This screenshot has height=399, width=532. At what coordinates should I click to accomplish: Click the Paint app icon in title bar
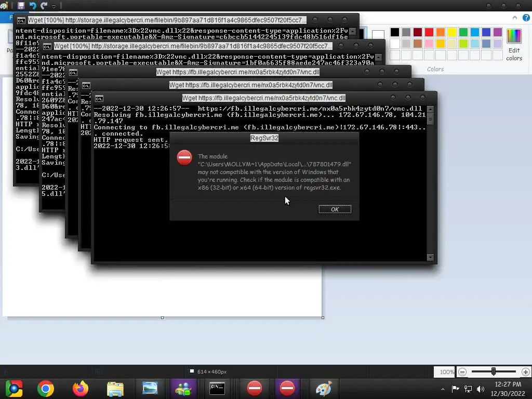[4, 5]
